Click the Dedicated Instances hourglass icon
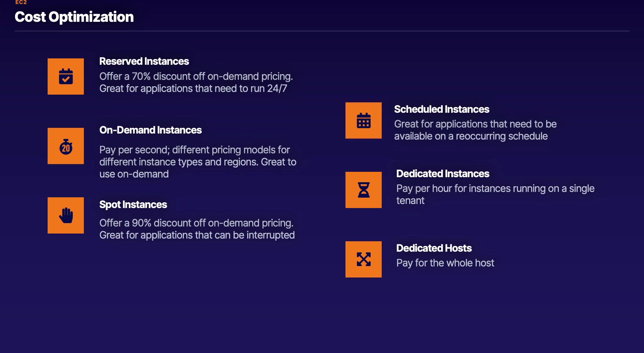 point(364,190)
